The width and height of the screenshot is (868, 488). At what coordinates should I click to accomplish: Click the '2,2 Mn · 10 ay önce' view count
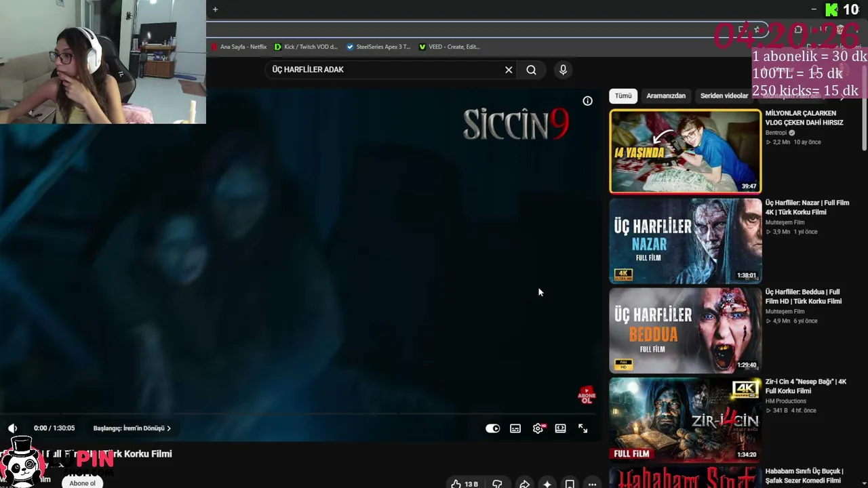pyautogui.click(x=793, y=142)
